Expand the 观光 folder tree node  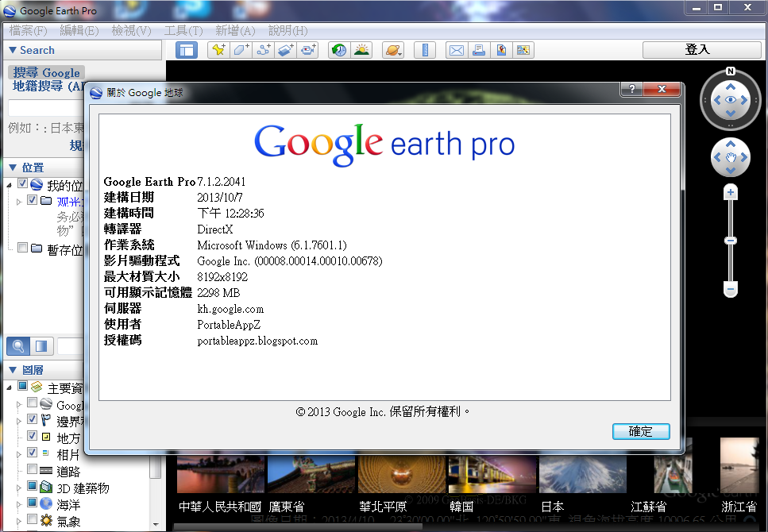click(19, 202)
